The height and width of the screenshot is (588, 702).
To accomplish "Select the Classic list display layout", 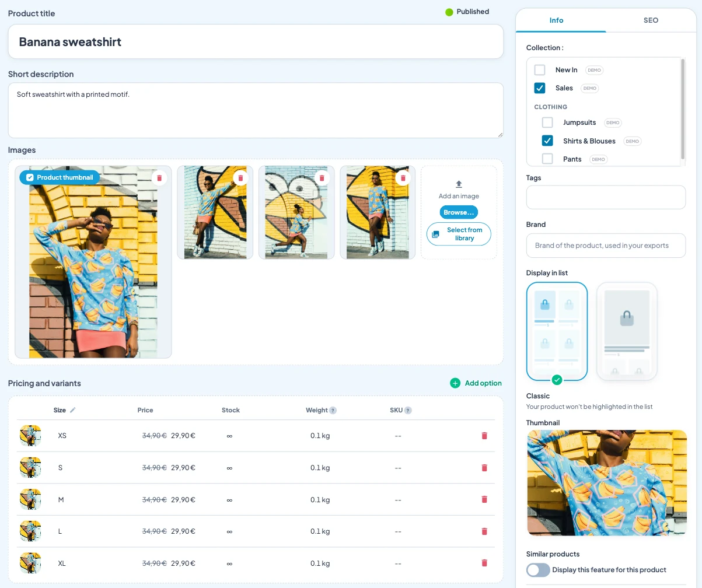I will tap(557, 331).
